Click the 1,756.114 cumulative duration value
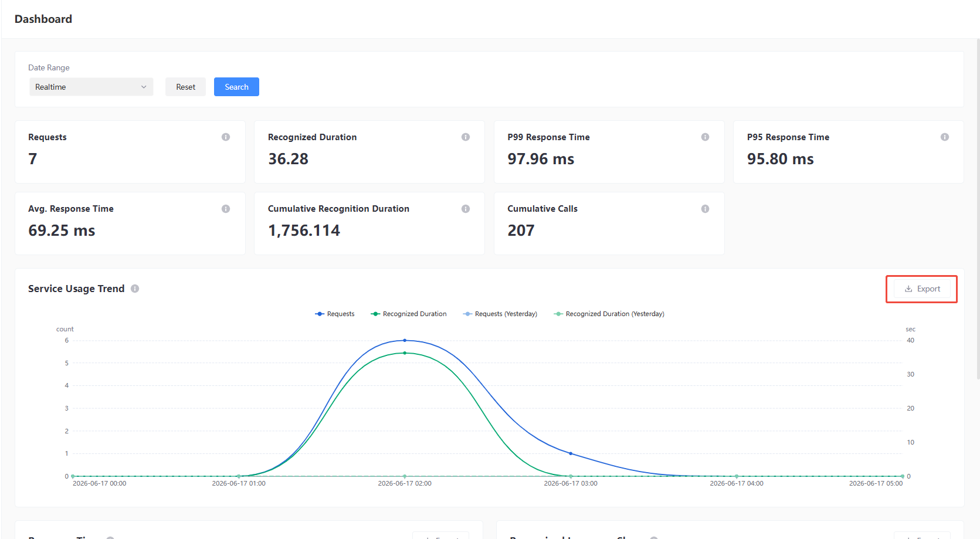Viewport: 980px width, 539px height. click(x=304, y=230)
